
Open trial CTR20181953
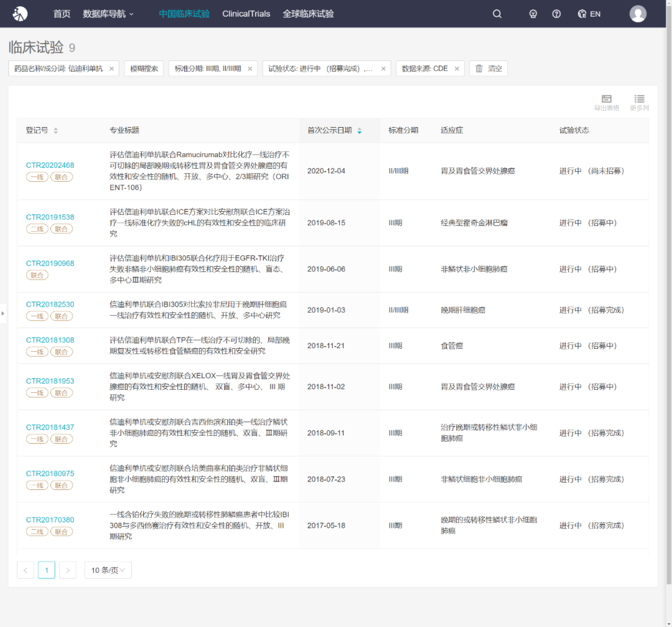(50, 381)
